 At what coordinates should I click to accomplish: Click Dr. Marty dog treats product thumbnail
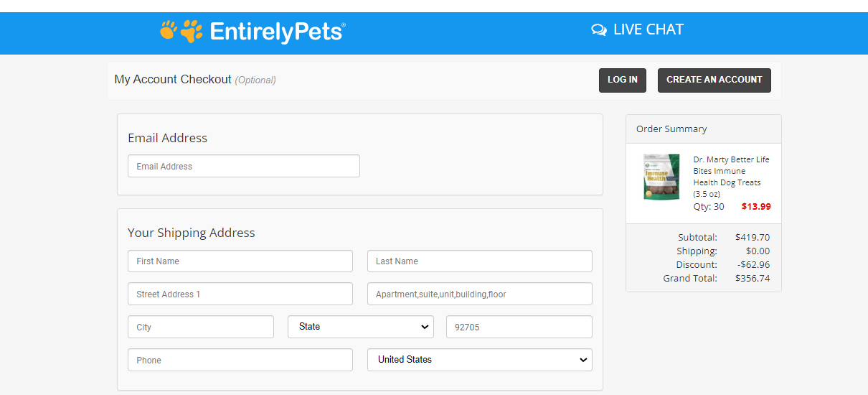[661, 177]
